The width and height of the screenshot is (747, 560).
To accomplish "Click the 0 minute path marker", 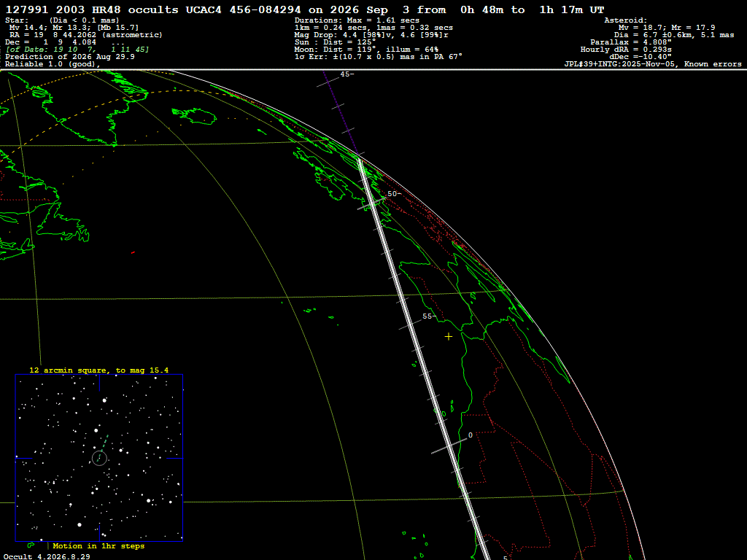I will pyautogui.click(x=471, y=435).
